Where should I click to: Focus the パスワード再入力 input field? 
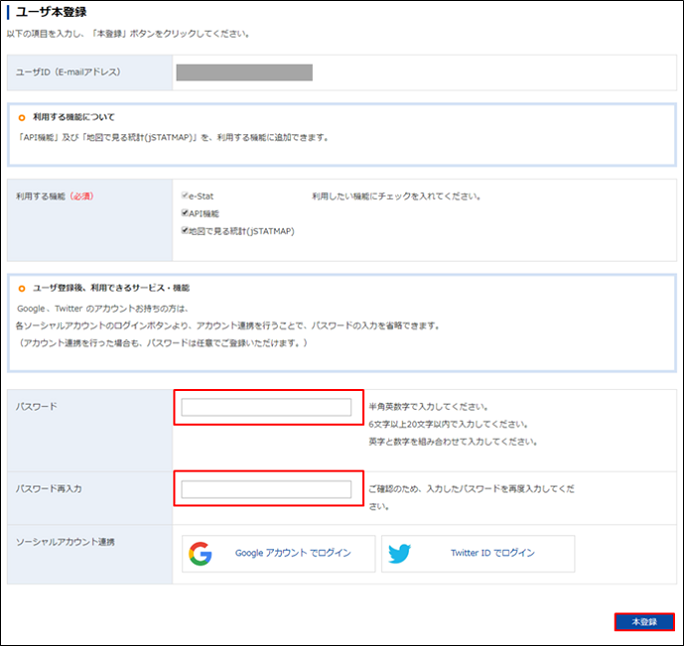coord(266,489)
